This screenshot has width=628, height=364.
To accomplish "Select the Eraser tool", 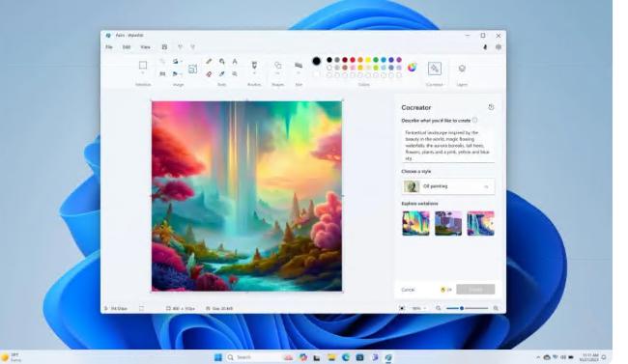I will point(209,73).
